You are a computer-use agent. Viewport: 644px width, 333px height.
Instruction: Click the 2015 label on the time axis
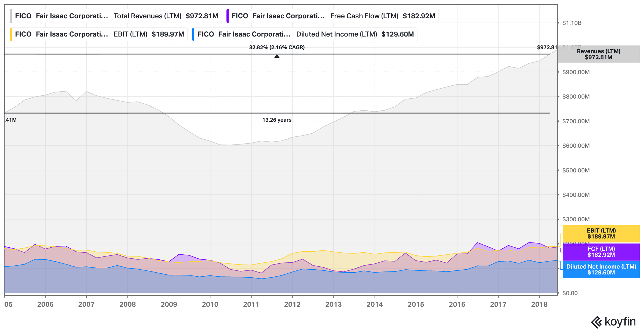pos(416,304)
